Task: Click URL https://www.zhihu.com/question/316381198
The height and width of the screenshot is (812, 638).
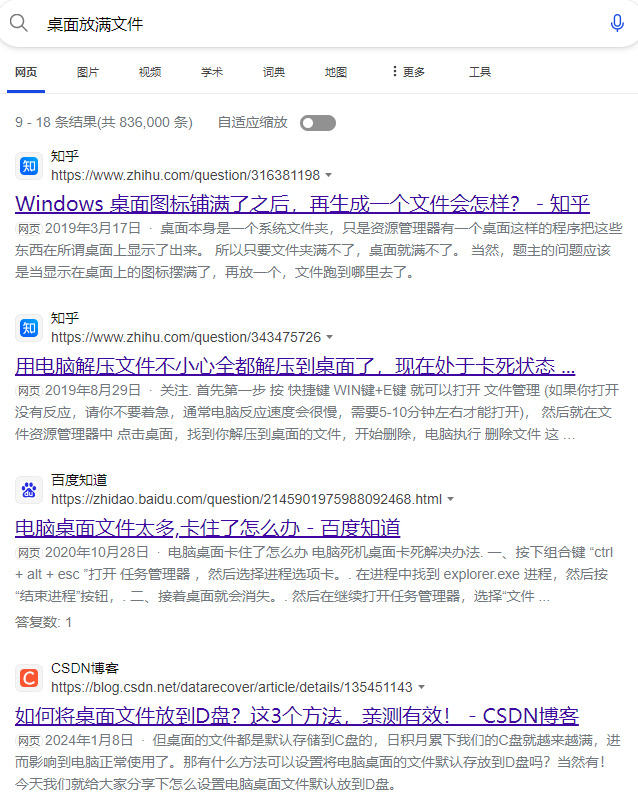Action: coord(185,176)
